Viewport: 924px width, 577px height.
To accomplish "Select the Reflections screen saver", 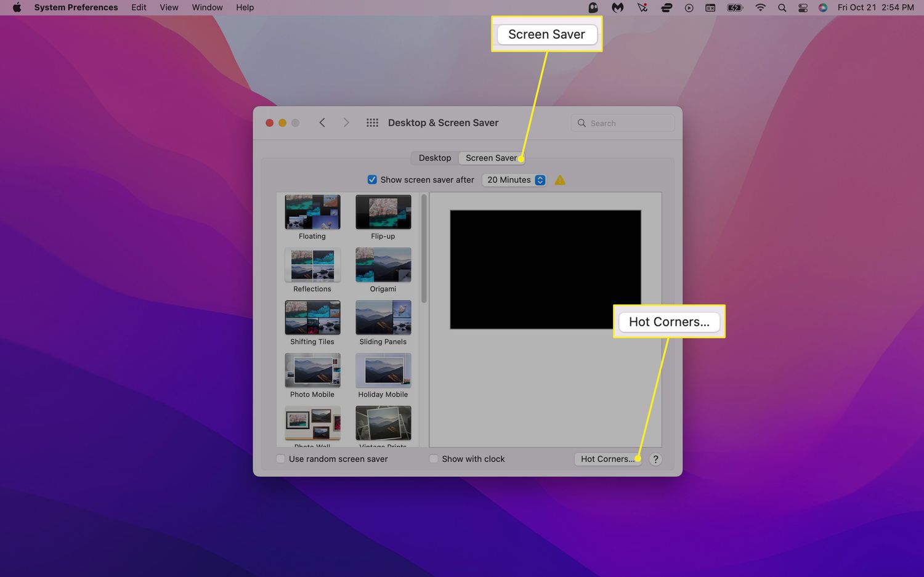I will click(312, 270).
